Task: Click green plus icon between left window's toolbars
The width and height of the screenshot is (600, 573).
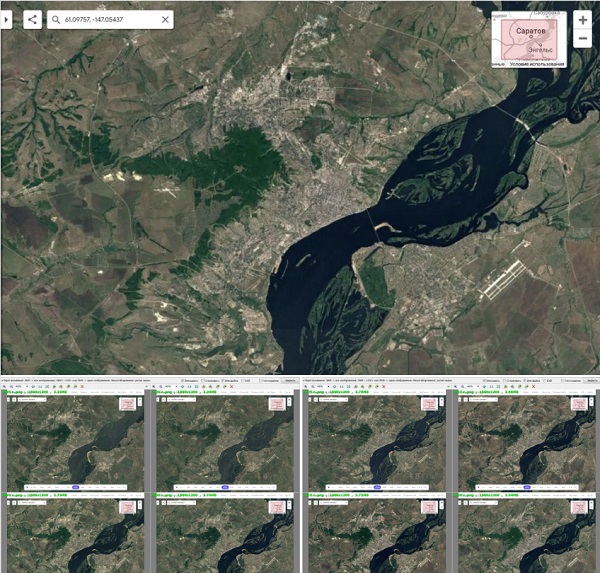Action: click(147, 387)
